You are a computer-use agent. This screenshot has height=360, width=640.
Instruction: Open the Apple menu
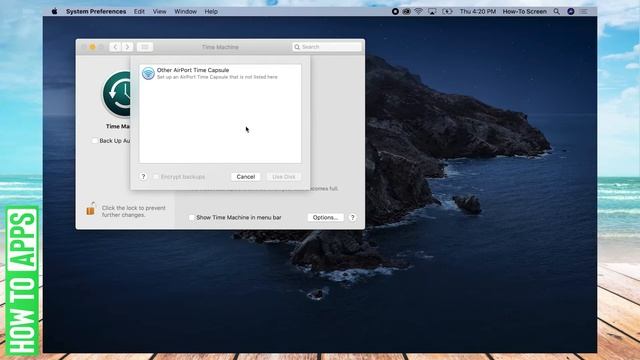pyautogui.click(x=54, y=11)
